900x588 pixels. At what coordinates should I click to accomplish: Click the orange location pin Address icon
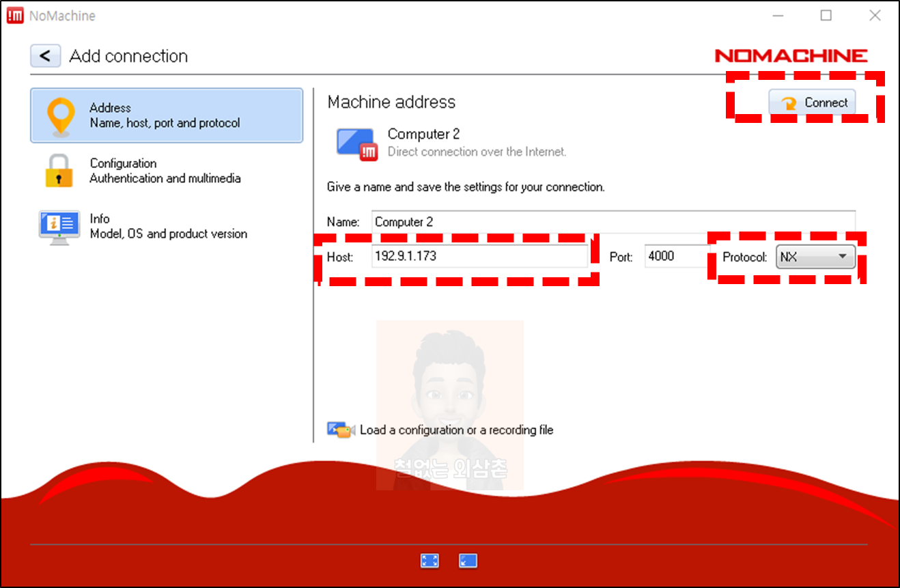click(x=60, y=116)
